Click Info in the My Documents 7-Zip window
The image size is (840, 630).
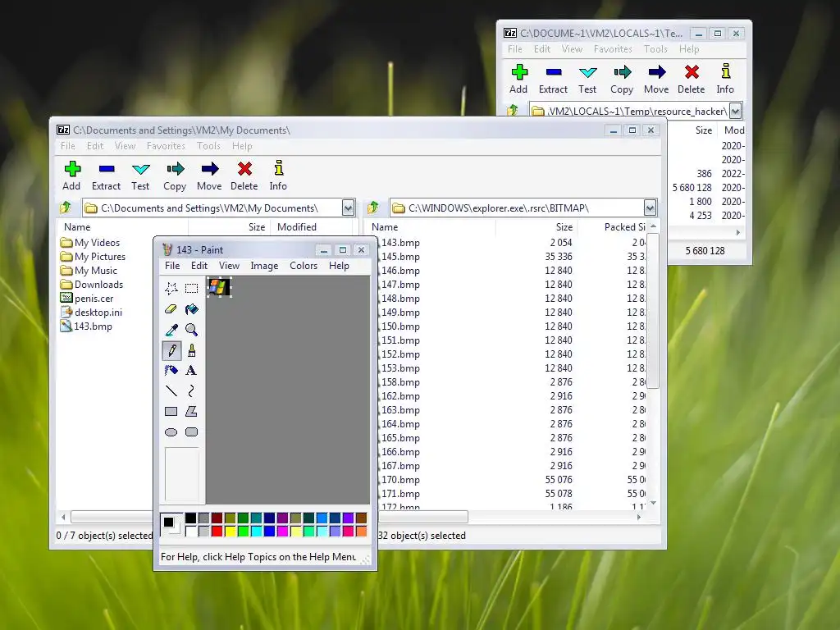point(278,176)
